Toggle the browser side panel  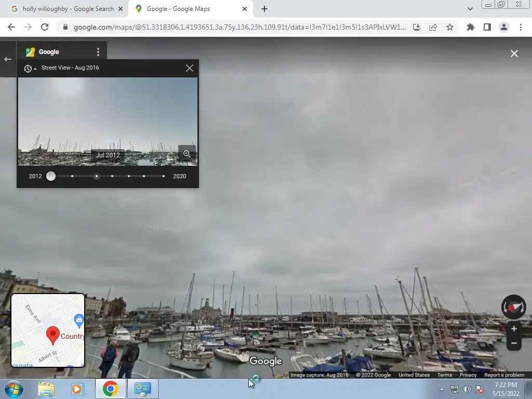tap(487, 27)
